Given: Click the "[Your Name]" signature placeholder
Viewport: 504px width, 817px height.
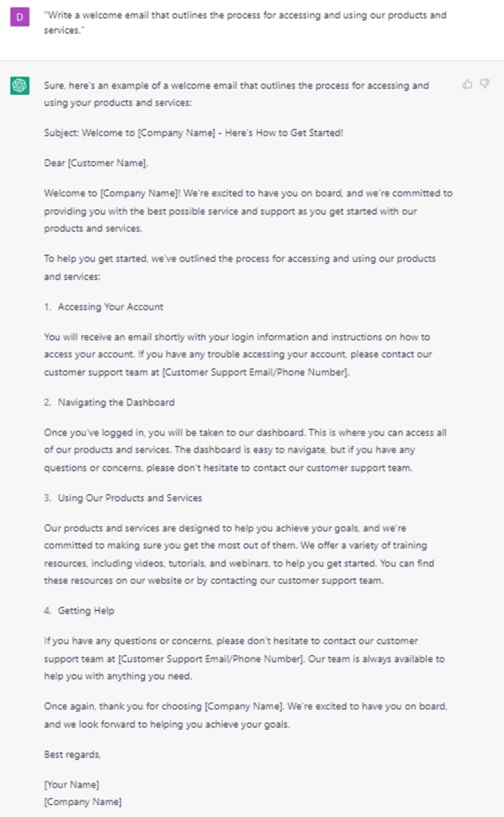Looking at the screenshot, I should [x=72, y=785].
